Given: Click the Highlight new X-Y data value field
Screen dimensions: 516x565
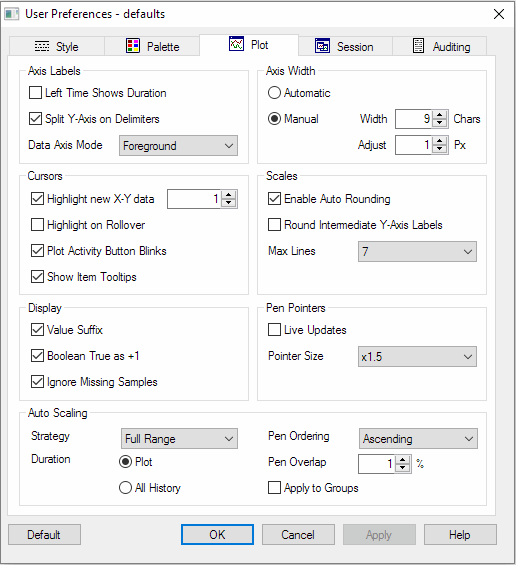Looking at the screenshot, I should 194,199.
